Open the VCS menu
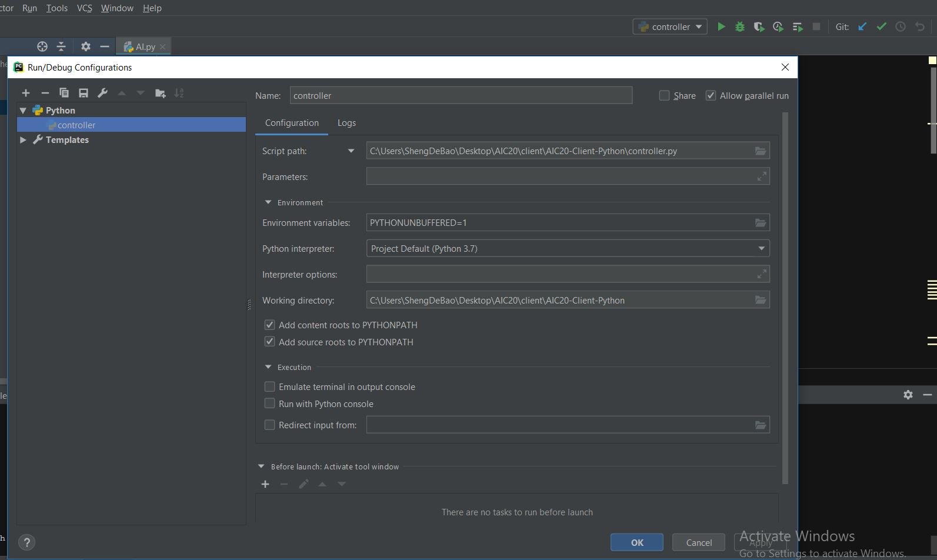Viewport: 937px width, 560px height. point(84,8)
